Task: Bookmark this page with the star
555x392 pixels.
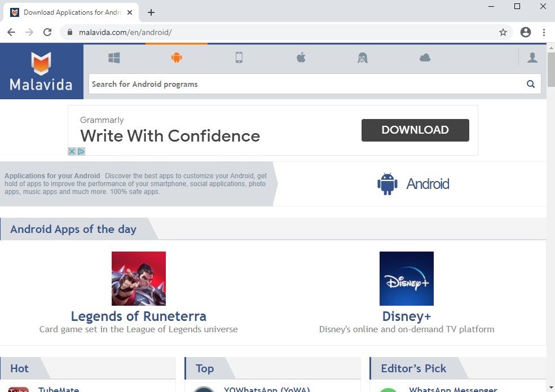Action: (x=503, y=32)
